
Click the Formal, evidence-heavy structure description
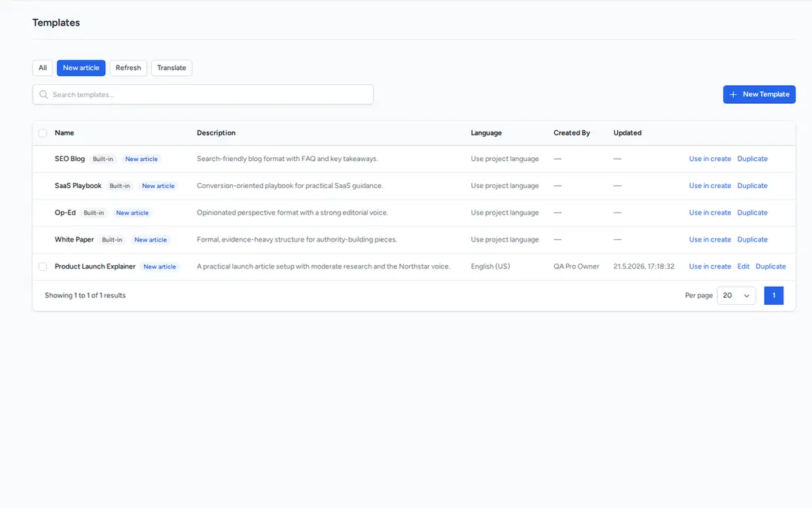[x=297, y=239]
